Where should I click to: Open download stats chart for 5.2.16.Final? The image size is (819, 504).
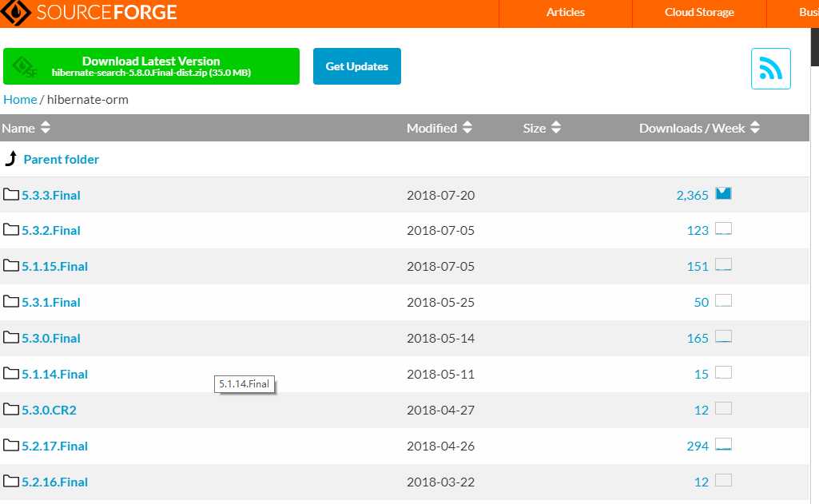point(723,481)
